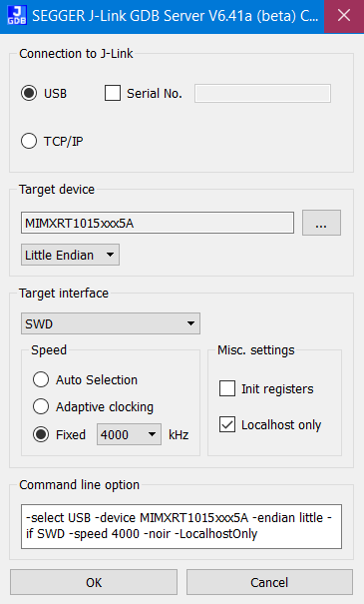Uncheck the Localhost only checkbox
The height and width of the screenshot is (604, 364).
tap(227, 424)
